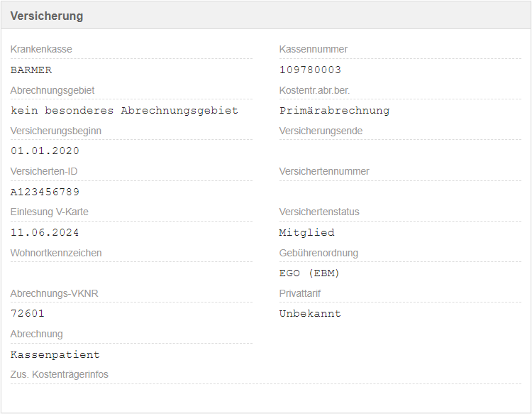This screenshot has height=414, width=532.
Task: Select the Versichertenstatus value Mitglied
Action: (x=306, y=232)
